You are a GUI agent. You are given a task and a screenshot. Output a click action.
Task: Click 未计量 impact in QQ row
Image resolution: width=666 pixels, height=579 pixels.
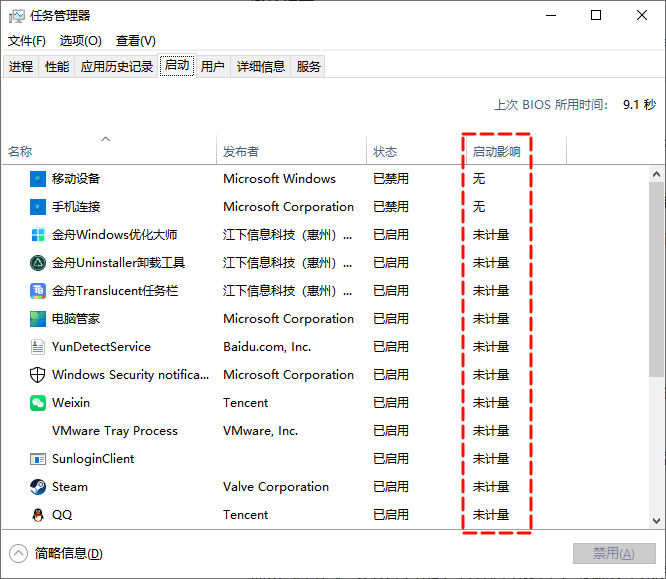(x=491, y=515)
